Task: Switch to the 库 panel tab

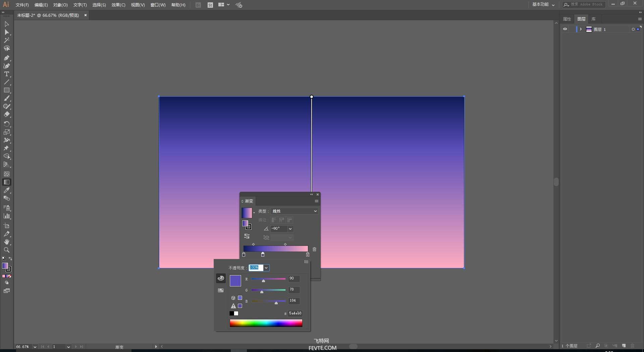Action: tap(593, 19)
